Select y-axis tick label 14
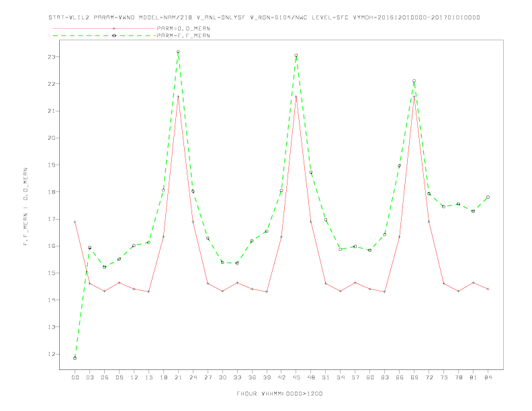 point(51,300)
